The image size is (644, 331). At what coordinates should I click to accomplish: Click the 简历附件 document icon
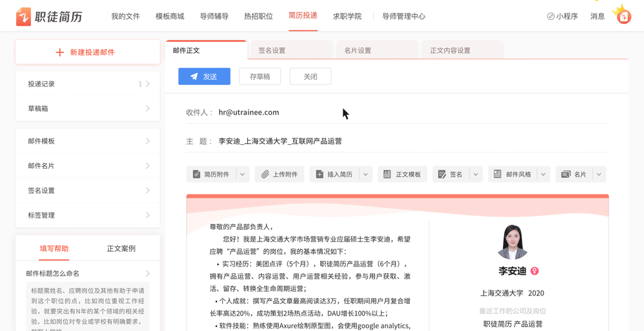[x=196, y=174]
